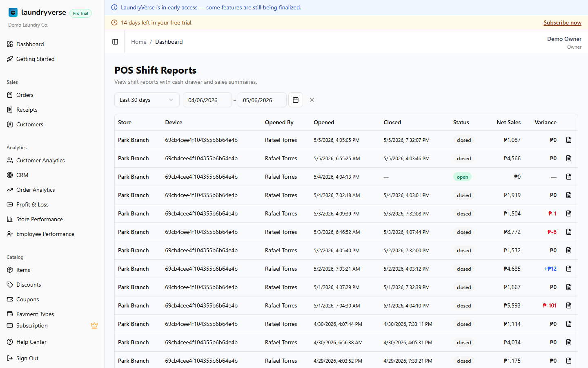Open report icon for ₱1,919 shift
588x368 pixels.
click(569, 195)
